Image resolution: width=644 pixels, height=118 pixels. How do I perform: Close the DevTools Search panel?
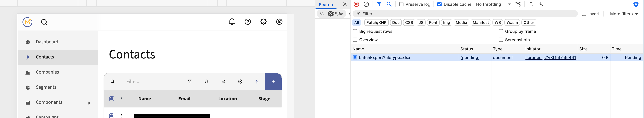(x=345, y=4)
